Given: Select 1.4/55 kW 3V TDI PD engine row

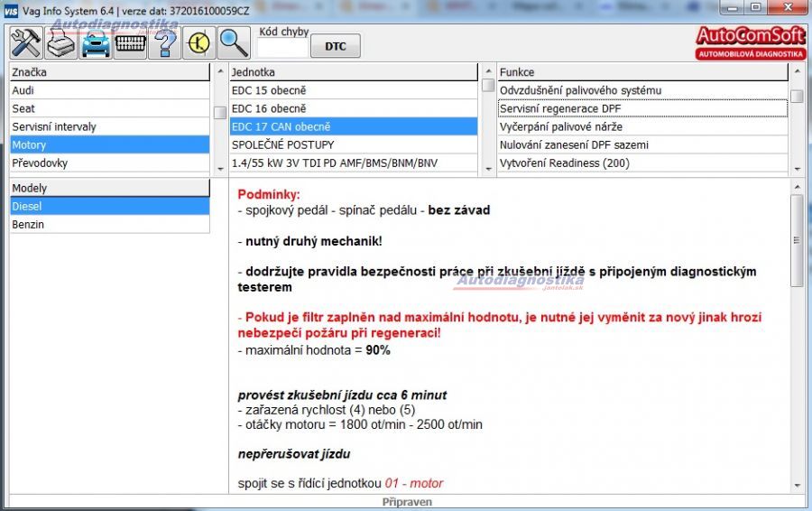Looking at the screenshot, I should (353, 163).
